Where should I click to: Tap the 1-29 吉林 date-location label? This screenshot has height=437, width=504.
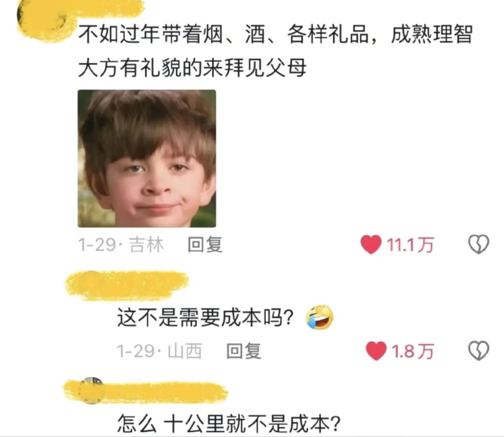pyautogui.click(x=121, y=245)
